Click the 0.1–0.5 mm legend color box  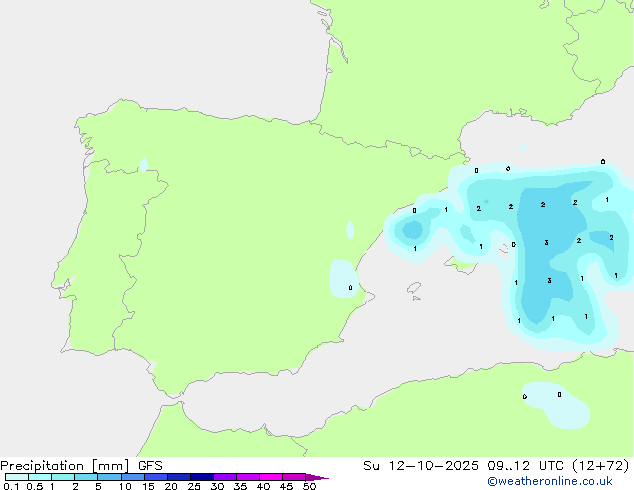click(x=17, y=477)
